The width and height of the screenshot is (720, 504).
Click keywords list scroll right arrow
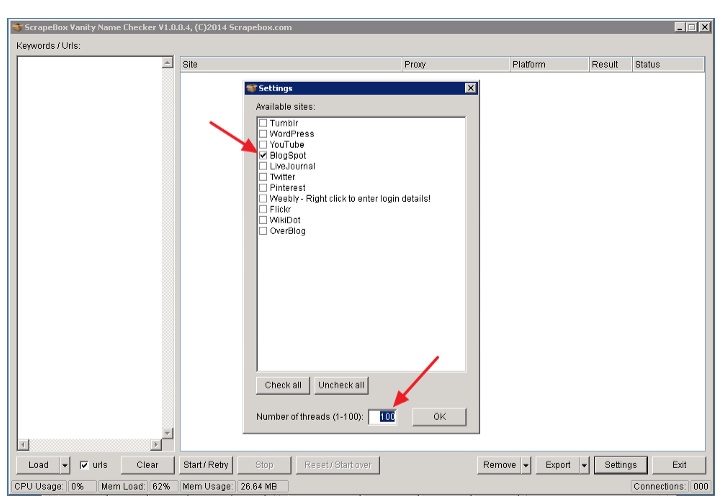[156, 444]
